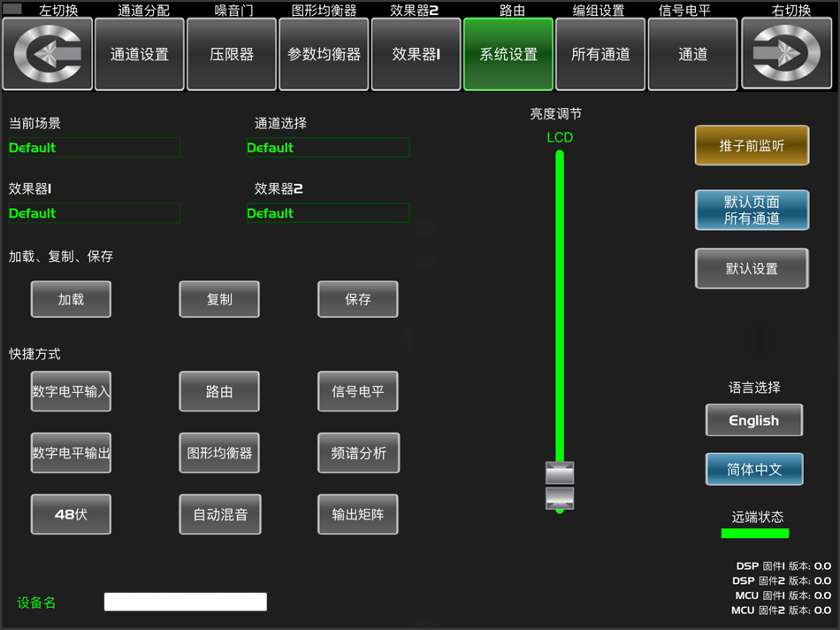Click the left switch arrow icon
The width and height of the screenshot is (840, 630).
click(47, 54)
